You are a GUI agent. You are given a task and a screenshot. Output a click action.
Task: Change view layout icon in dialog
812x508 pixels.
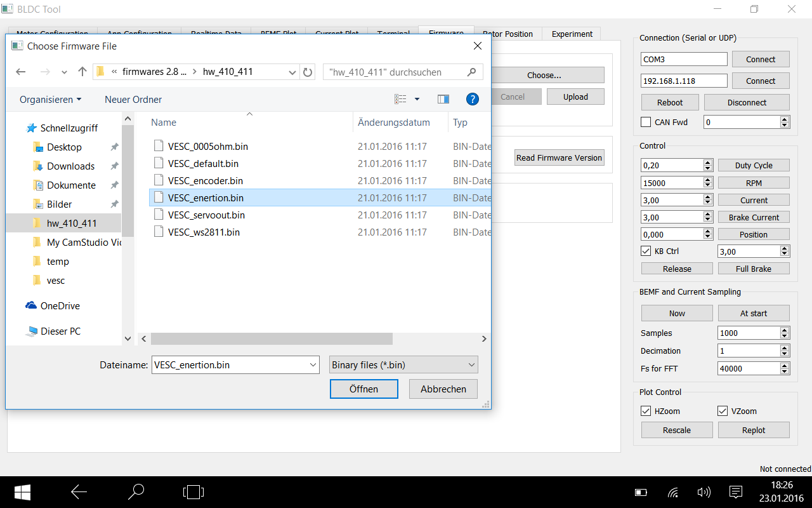400,99
